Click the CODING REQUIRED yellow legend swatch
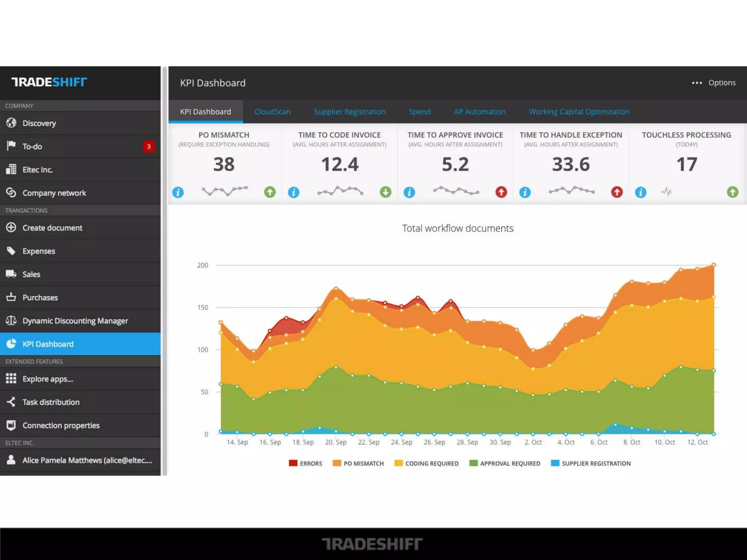The image size is (747, 560). pos(398,463)
